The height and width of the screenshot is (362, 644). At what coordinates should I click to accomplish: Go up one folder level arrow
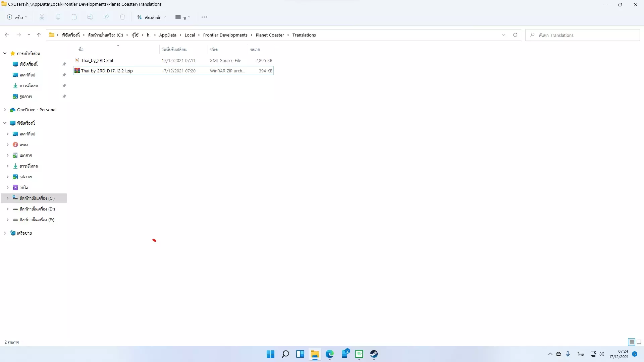39,35
